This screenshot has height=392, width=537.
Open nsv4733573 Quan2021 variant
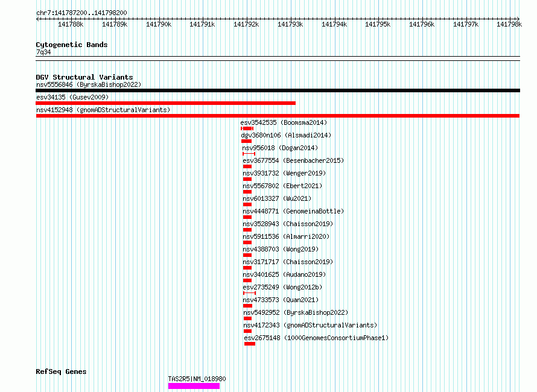pos(281,300)
